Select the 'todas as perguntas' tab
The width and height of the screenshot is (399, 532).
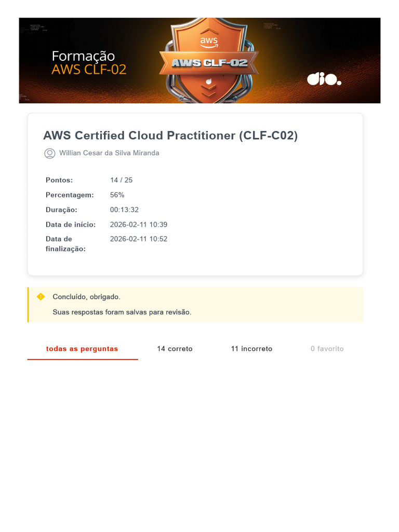point(82,349)
